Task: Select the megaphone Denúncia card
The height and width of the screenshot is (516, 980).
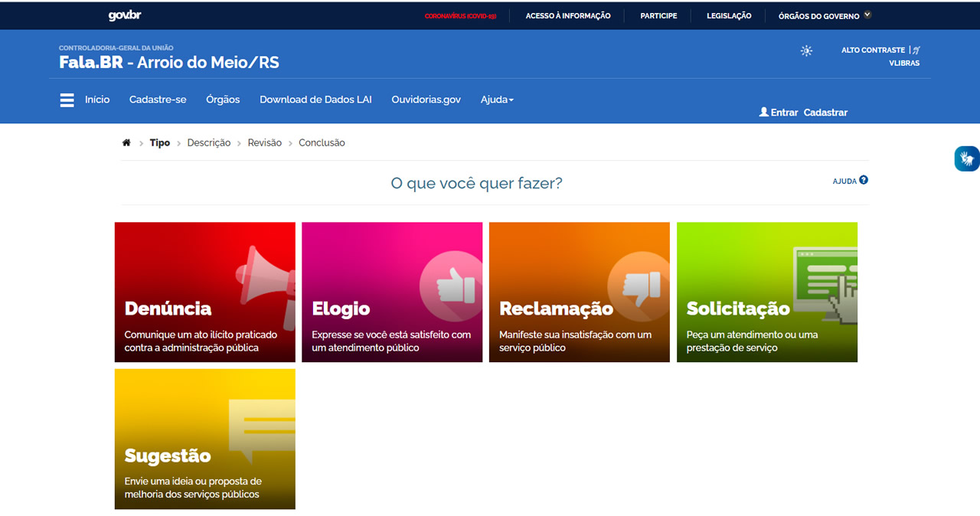Action: tap(204, 292)
